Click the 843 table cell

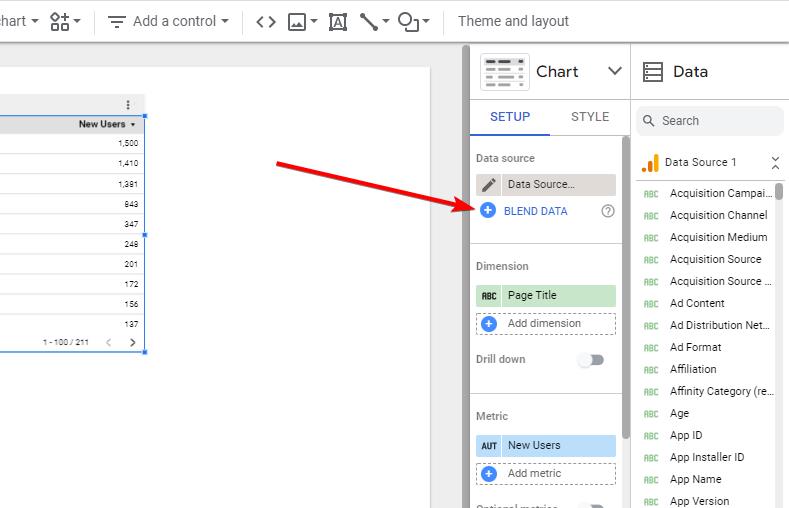click(131, 204)
